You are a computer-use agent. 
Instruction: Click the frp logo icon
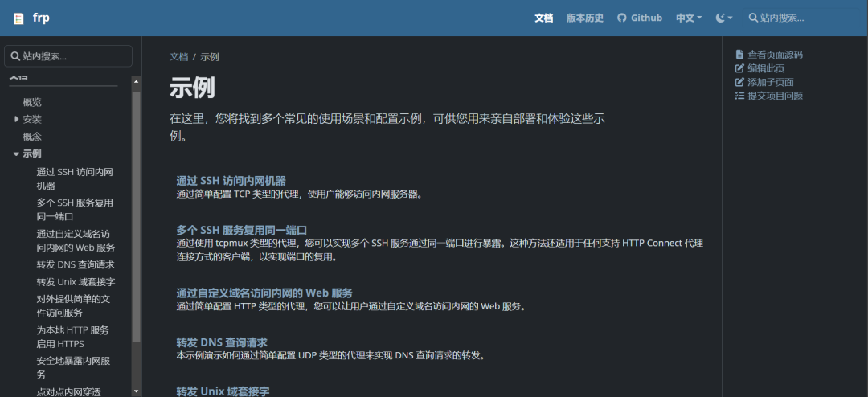(x=18, y=18)
